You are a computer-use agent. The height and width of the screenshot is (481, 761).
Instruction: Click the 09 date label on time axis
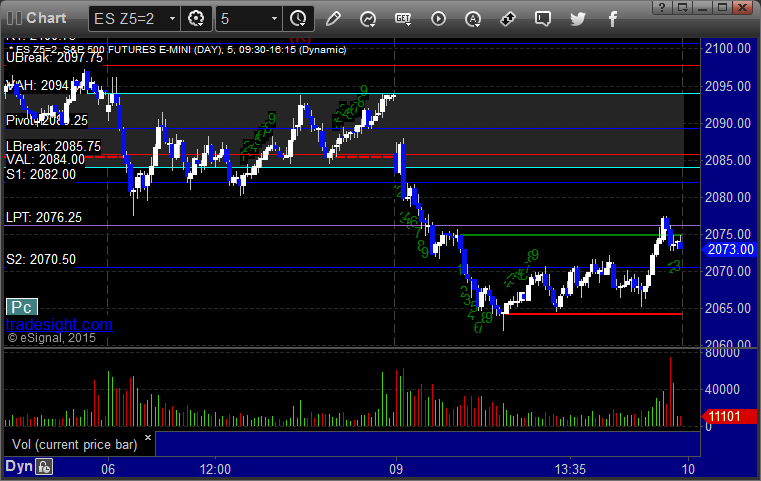pyautogui.click(x=396, y=469)
